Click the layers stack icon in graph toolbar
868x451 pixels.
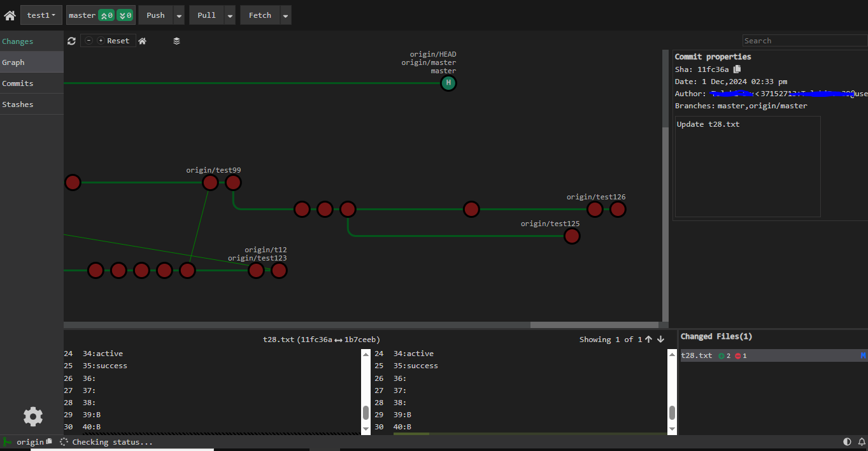176,41
